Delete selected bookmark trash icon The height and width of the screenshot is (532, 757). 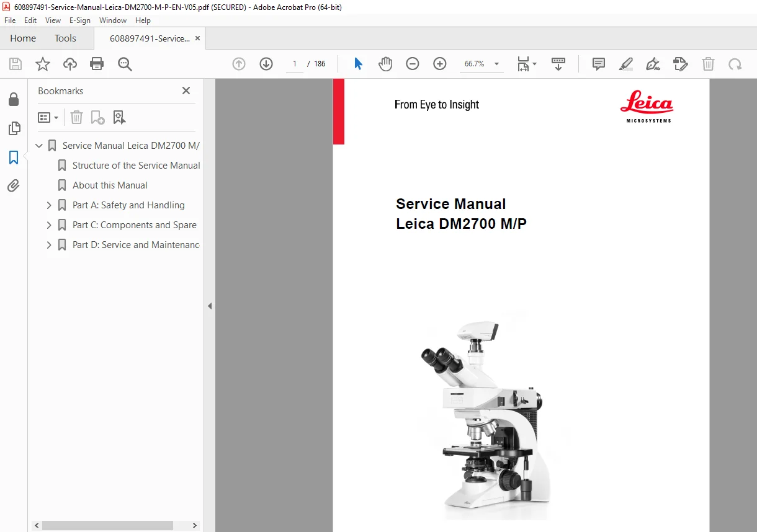pyautogui.click(x=76, y=117)
